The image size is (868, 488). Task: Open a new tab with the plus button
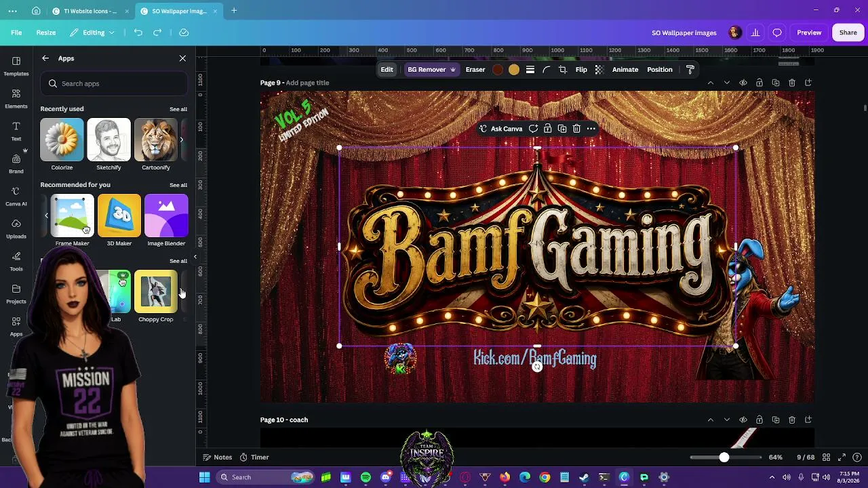234,11
